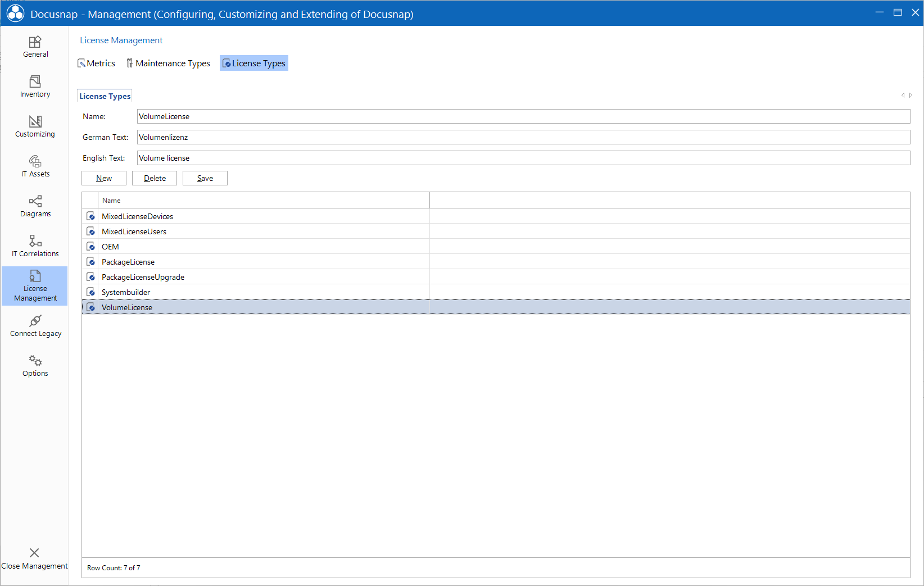Click the Row Count status text
The image size is (924, 586).
pyautogui.click(x=114, y=568)
